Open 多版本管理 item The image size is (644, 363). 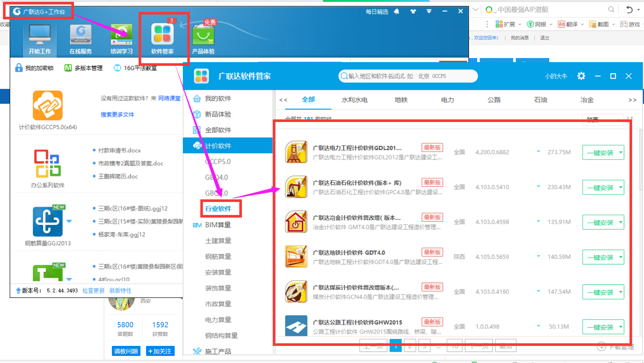click(84, 68)
